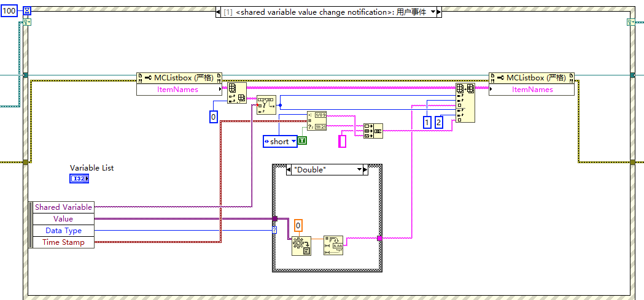644x300 pixels.
Task: Click the case selector question mark terminal
Action: pyautogui.click(x=274, y=231)
